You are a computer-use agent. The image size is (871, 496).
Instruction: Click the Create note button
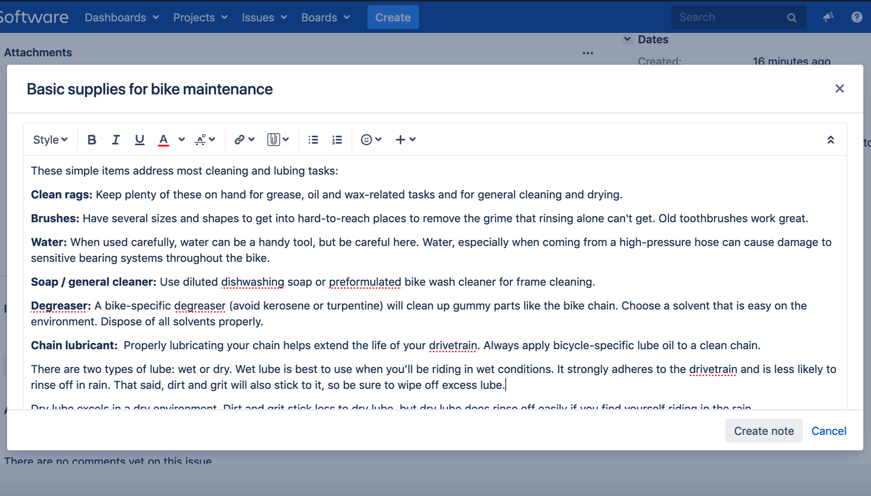[x=764, y=431]
